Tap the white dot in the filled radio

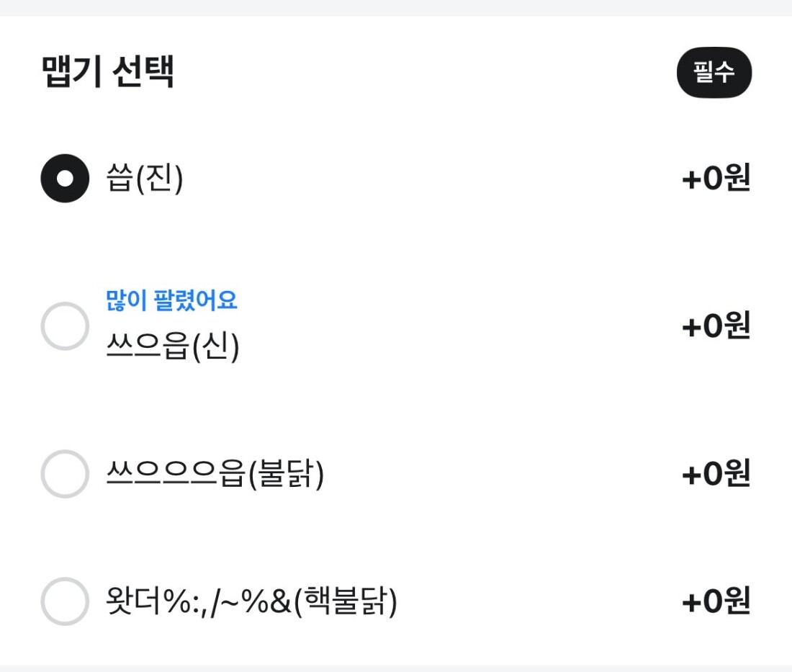[x=65, y=179]
